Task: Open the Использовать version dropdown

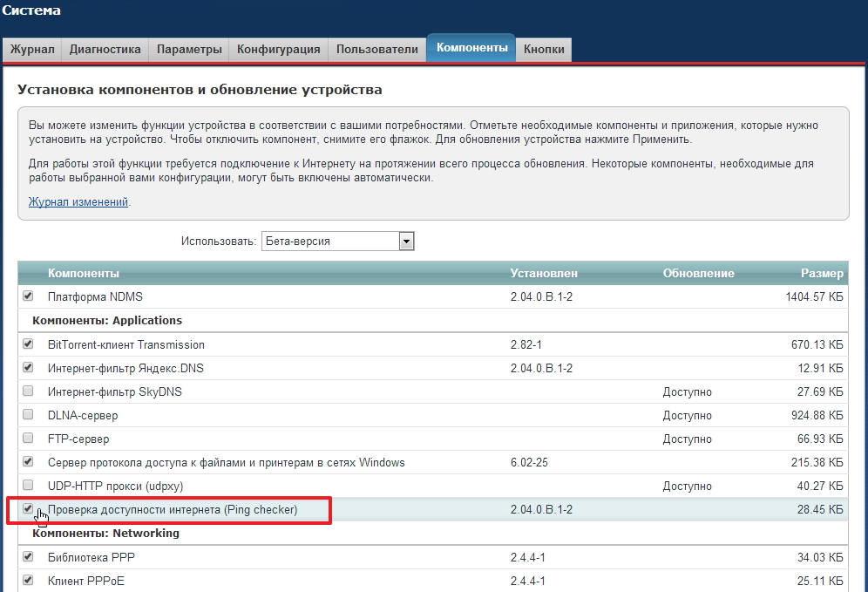Action: click(x=406, y=242)
